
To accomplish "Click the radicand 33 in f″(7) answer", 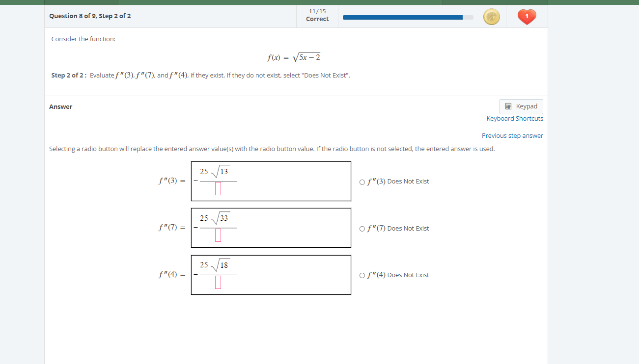I will click(224, 218).
